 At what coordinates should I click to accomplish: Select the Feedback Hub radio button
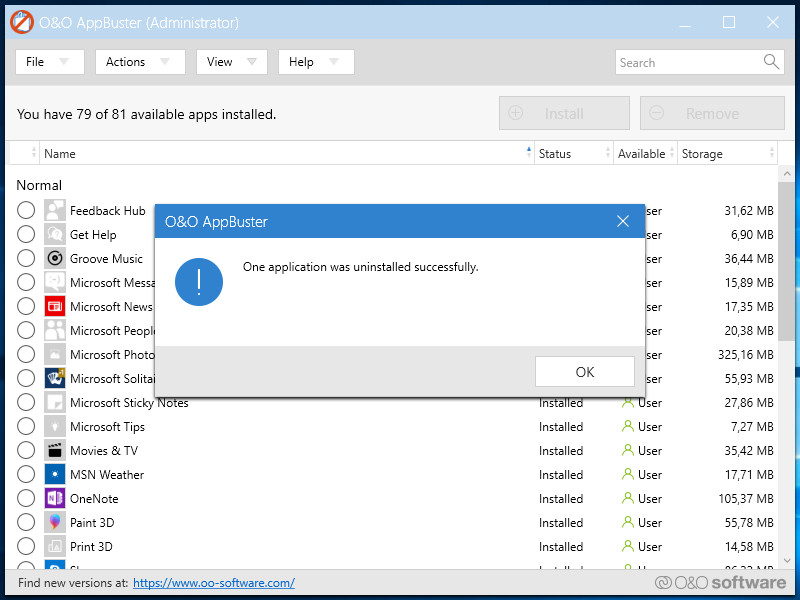point(26,210)
